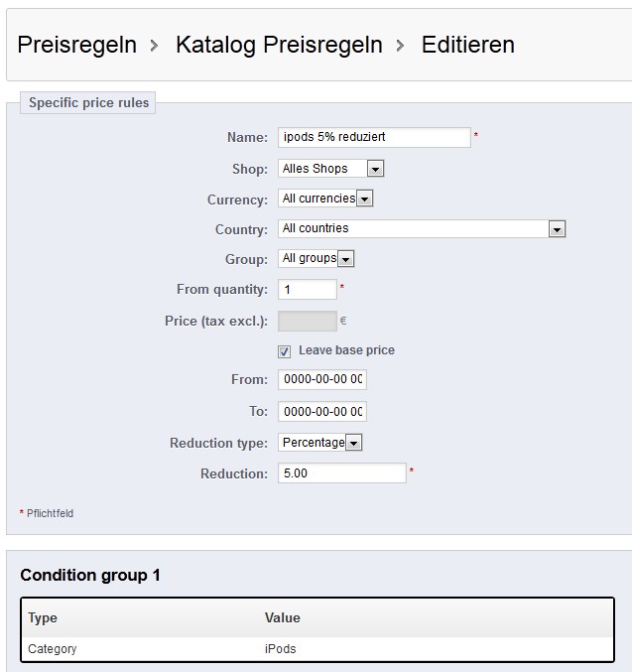
Task: Open the Reduction type dropdown
Action: click(x=319, y=443)
